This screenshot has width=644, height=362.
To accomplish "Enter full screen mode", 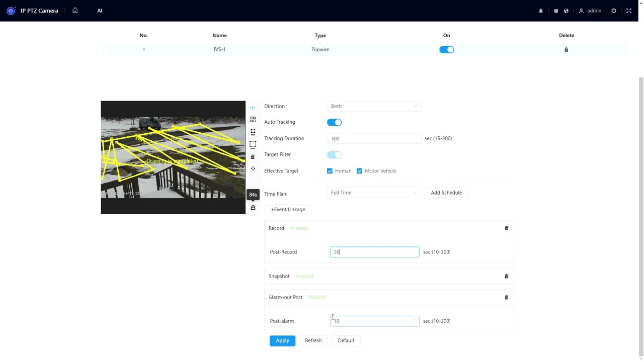I will coord(629,11).
